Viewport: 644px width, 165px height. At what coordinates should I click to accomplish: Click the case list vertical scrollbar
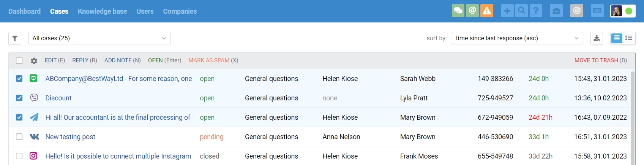point(633,118)
